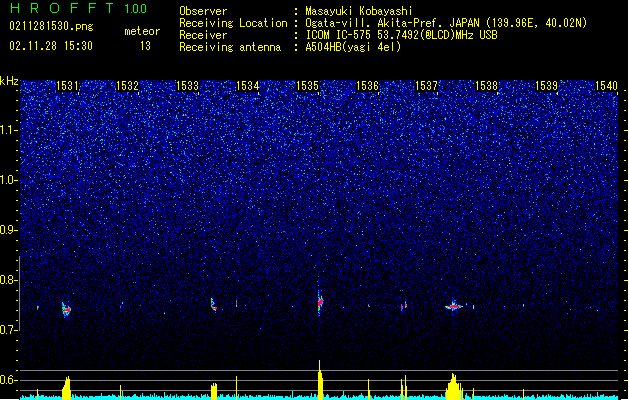Click the 0.8 frequency axis label
The height and width of the screenshot is (400, 629).
[x=9, y=280]
